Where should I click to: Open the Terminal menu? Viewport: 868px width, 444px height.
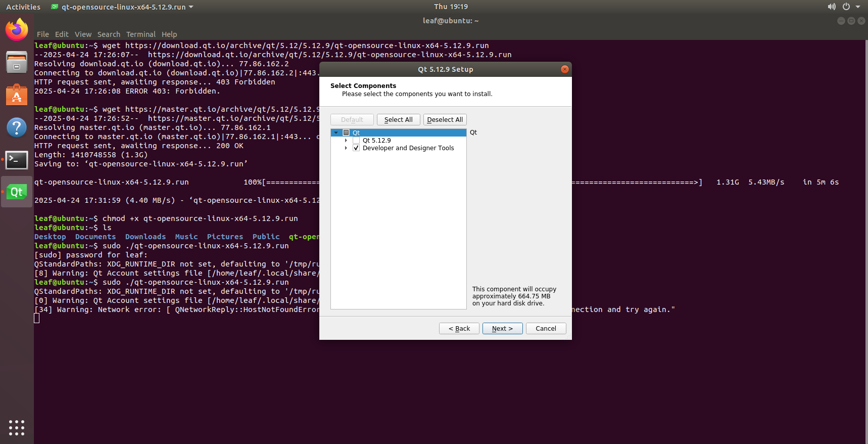tap(141, 34)
